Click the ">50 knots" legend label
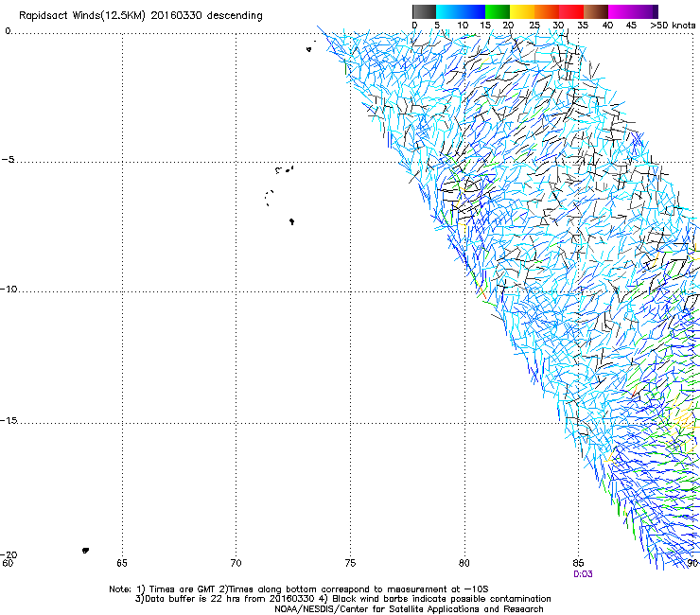700x615 pixels. (673, 25)
